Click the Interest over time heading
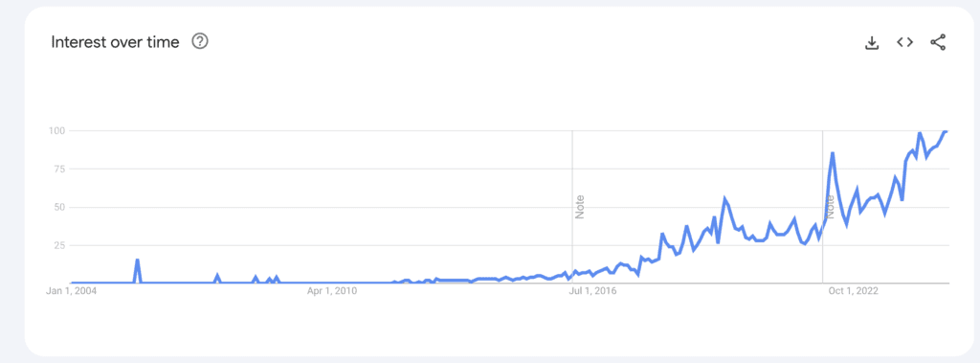This screenshot has height=363, width=980. pyautogui.click(x=115, y=42)
